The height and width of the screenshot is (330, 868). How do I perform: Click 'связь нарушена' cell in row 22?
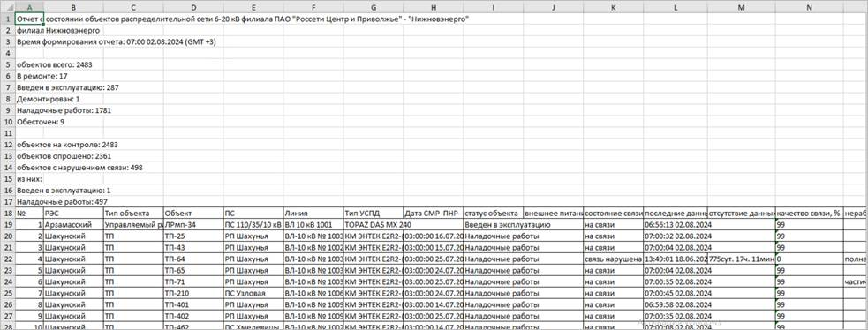613,259
